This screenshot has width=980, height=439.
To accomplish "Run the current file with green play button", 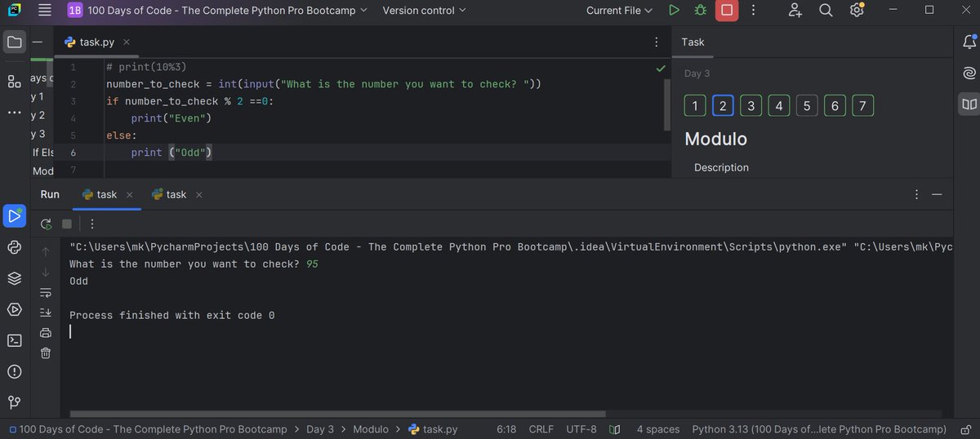I will point(674,11).
